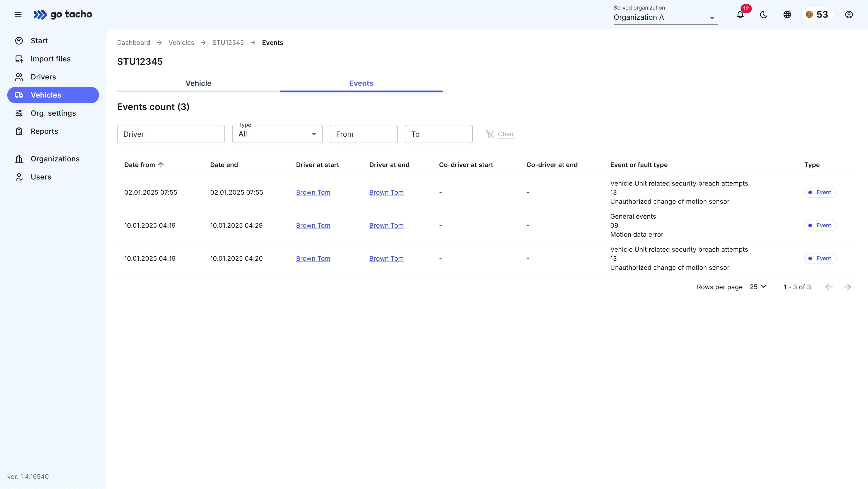Toggle Date from sort arrow
The image size is (868, 489).
(161, 165)
